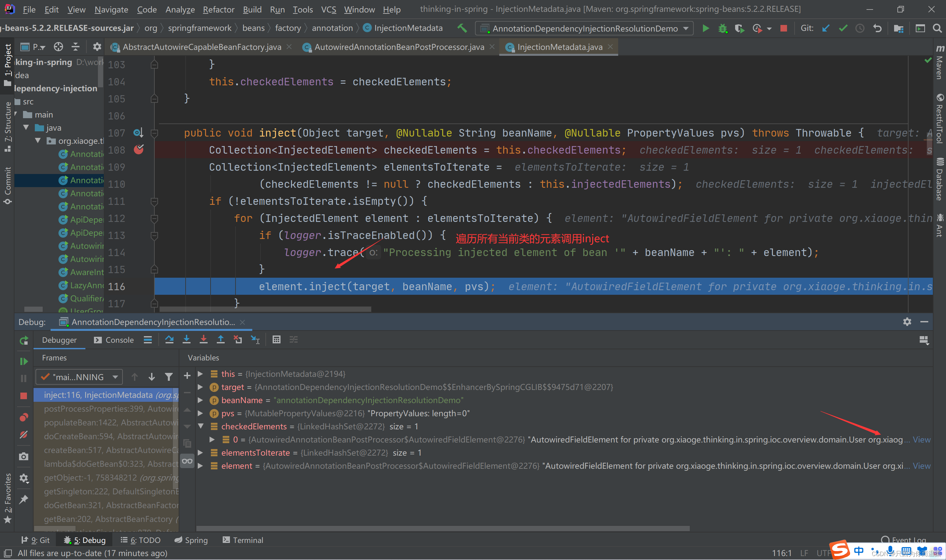Click the View Breakpoints icon
Screen dimensions: 946x560
[x=24, y=417]
